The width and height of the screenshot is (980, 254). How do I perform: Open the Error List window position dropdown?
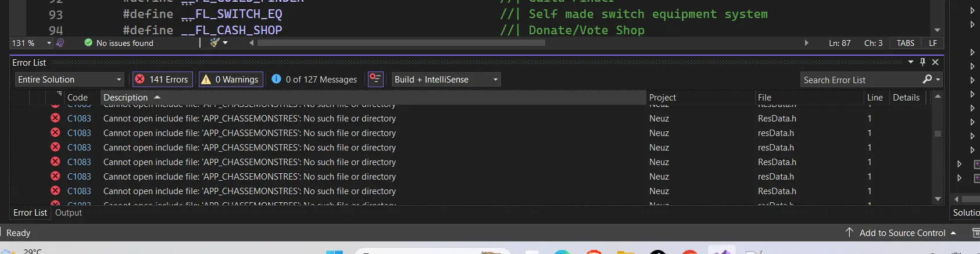pos(911,62)
